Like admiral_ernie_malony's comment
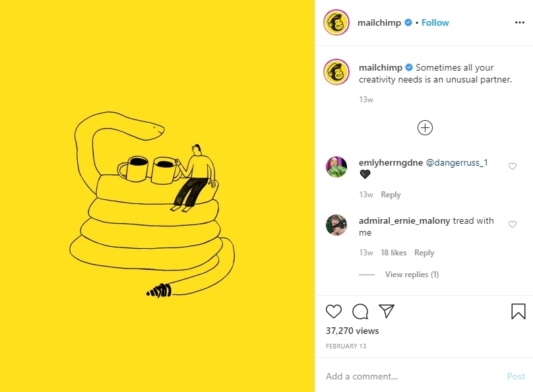 click(513, 224)
